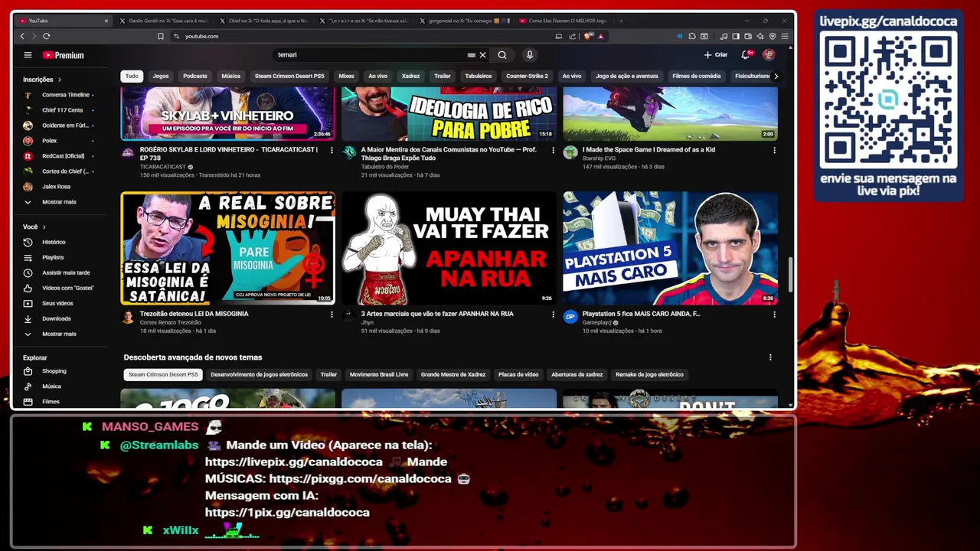Select the Counter-Strike 2 filter chip
This screenshot has width=980, height=551.
coord(527,76)
